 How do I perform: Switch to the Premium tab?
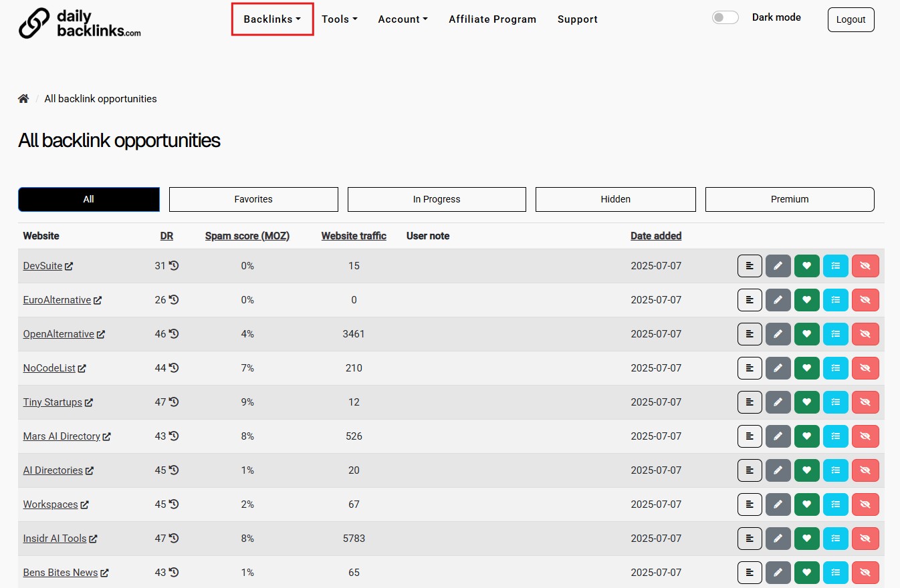(790, 199)
